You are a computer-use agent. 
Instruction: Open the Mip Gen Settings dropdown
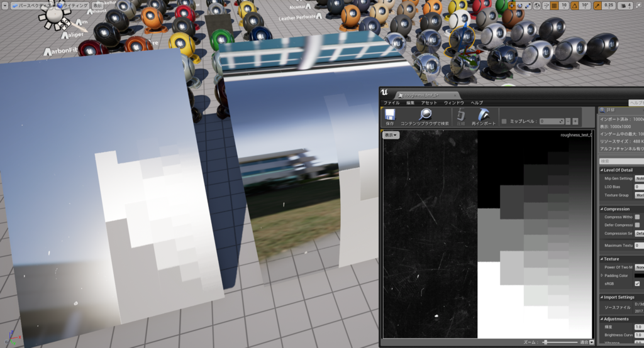tap(640, 178)
